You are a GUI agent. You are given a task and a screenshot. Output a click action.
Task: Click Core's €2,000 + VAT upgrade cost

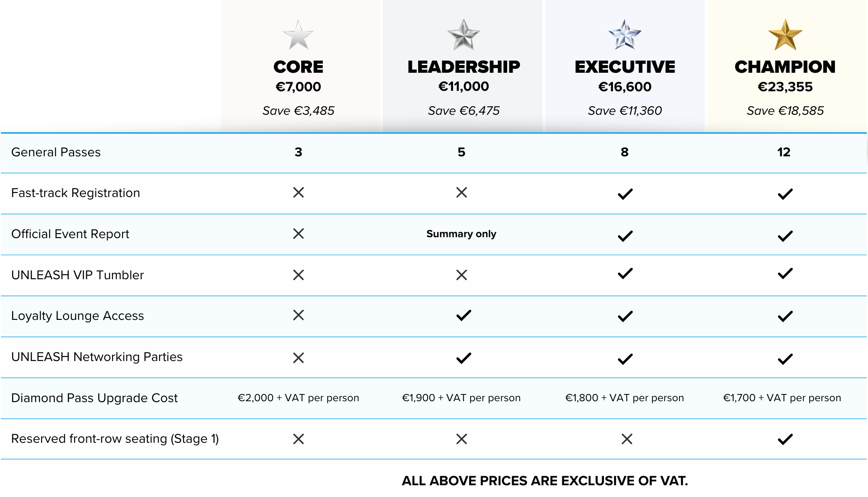(x=298, y=398)
